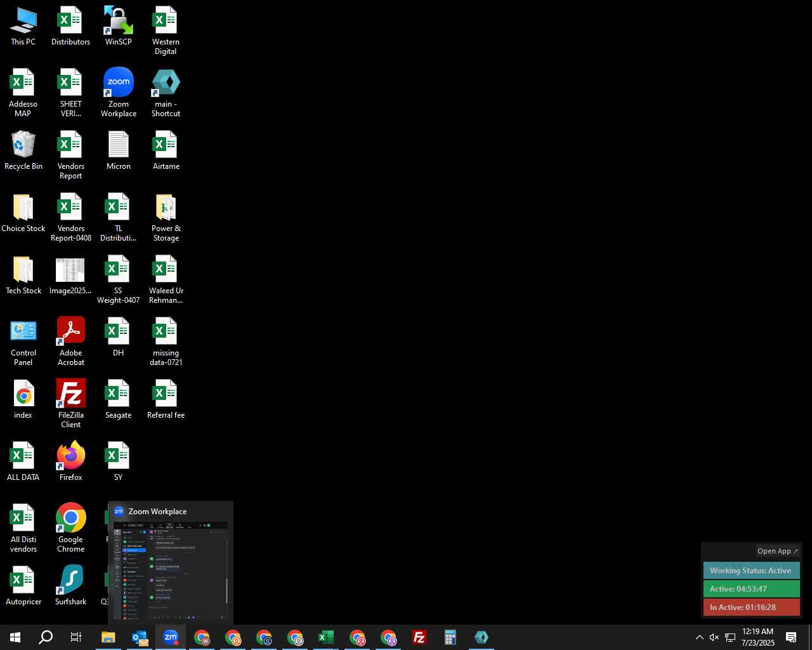Select the Referral fee spreadsheet
The width and height of the screenshot is (812, 650).
(x=166, y=400)
